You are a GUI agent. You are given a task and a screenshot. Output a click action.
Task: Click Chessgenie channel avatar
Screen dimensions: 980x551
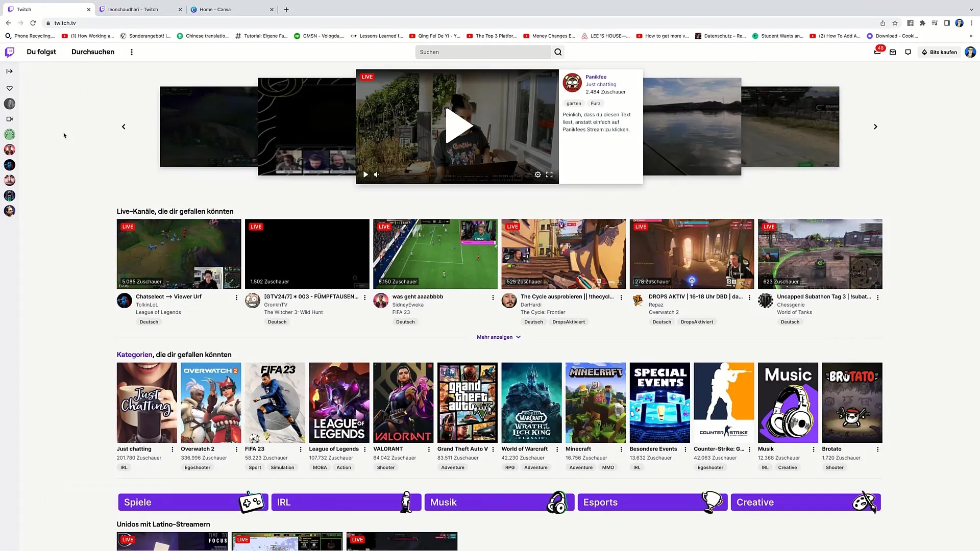766,301
